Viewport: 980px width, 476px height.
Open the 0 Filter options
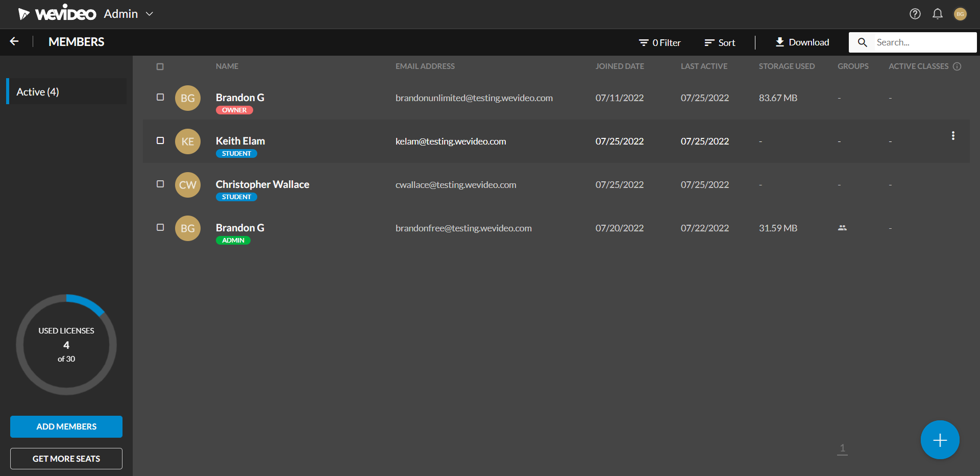(x=659, y=42)
